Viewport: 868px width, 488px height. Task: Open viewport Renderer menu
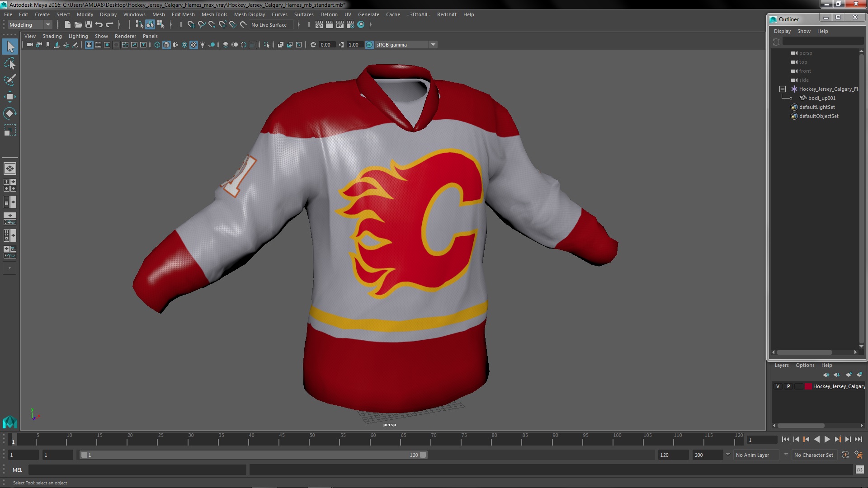pyautogui.click(x=125, y=36)
